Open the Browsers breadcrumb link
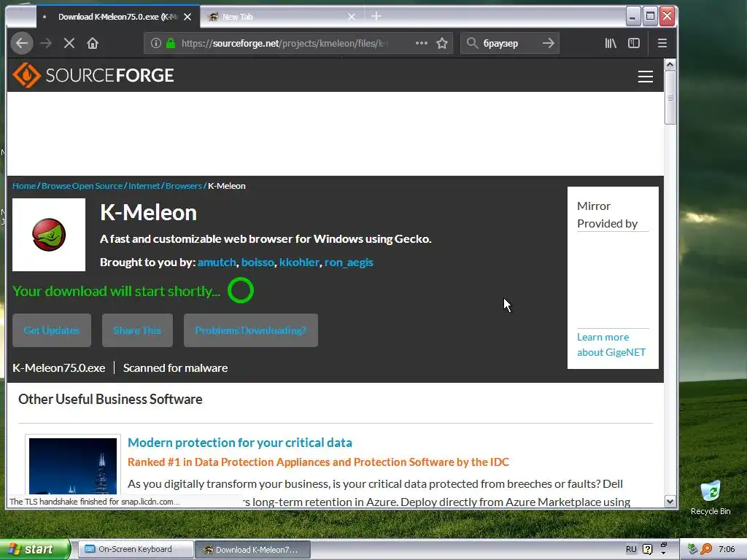Image resolution: width=747 pixels, height=560 pixels. (184, 186)
